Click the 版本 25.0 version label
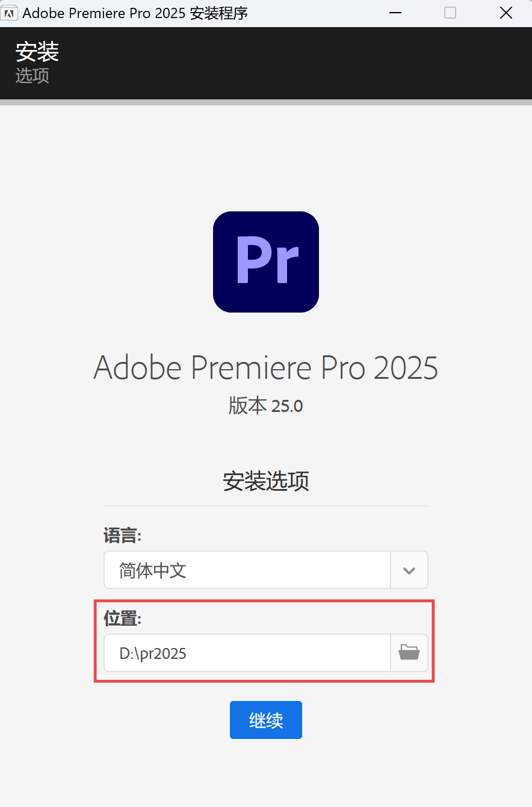 coord(265,405)
